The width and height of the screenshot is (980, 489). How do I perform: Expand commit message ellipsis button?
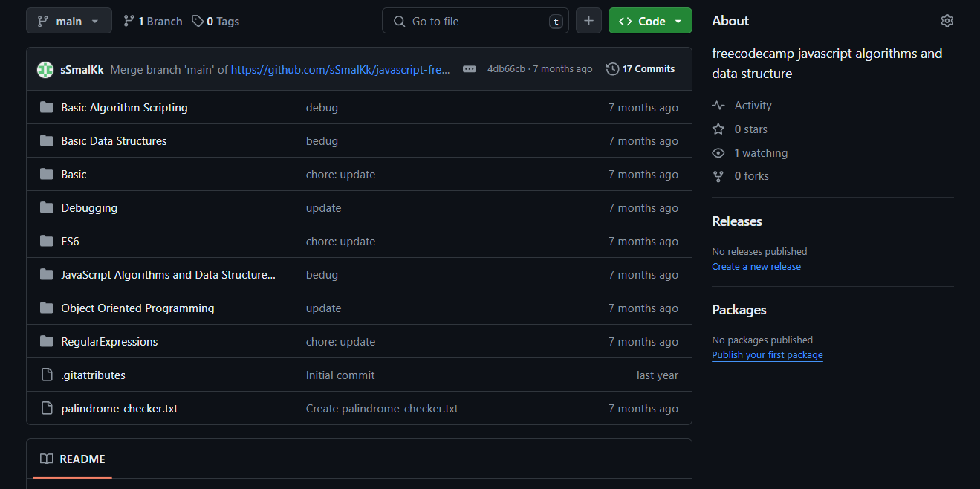(469, 69)
